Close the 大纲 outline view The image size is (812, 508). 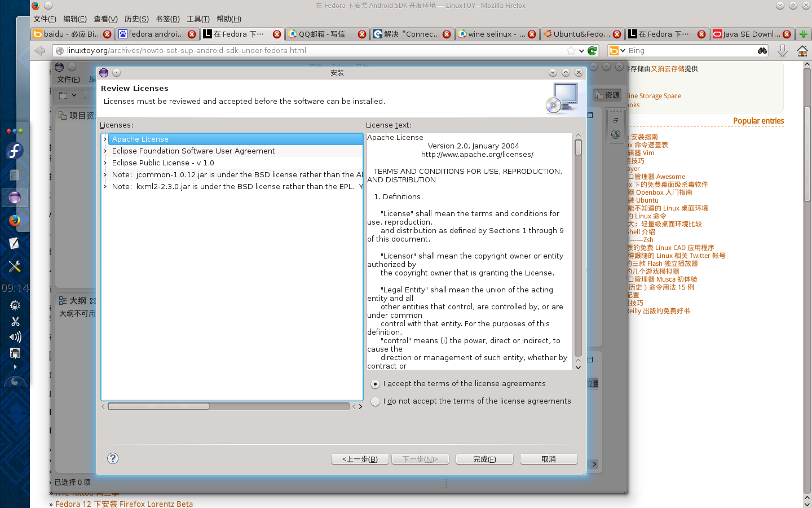(93, 301)
